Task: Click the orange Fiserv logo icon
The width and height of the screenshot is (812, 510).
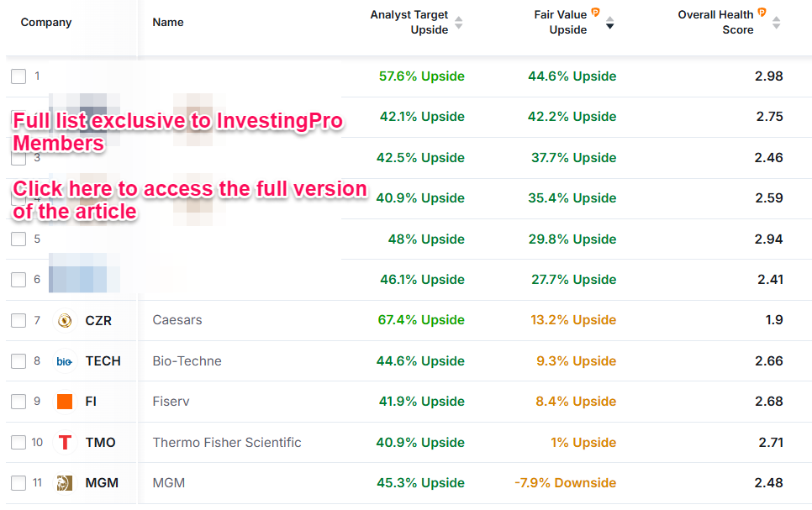Action: pyautogui.click(x=65, y=402)
